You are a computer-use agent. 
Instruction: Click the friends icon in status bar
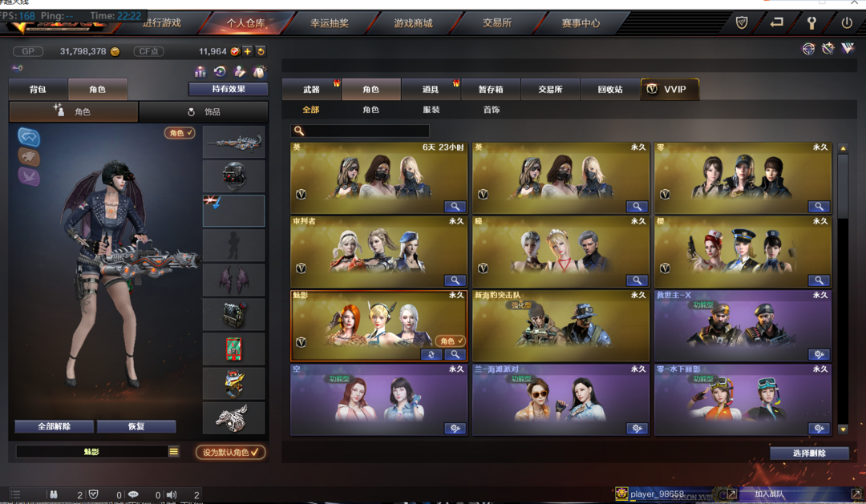click(x=54, y=494)
